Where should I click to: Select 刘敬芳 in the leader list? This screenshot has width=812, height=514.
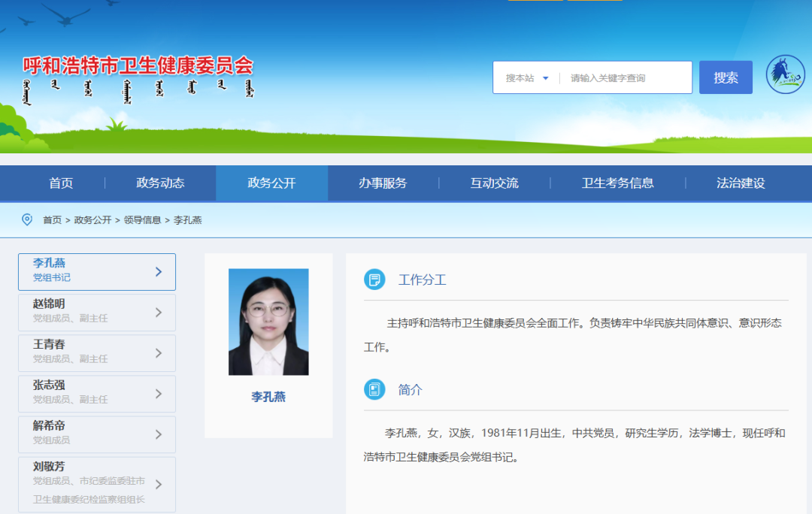pos(97,485)
